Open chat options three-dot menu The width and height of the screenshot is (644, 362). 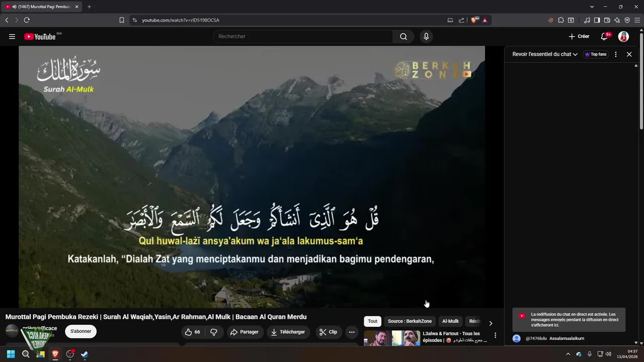[616, 54]
